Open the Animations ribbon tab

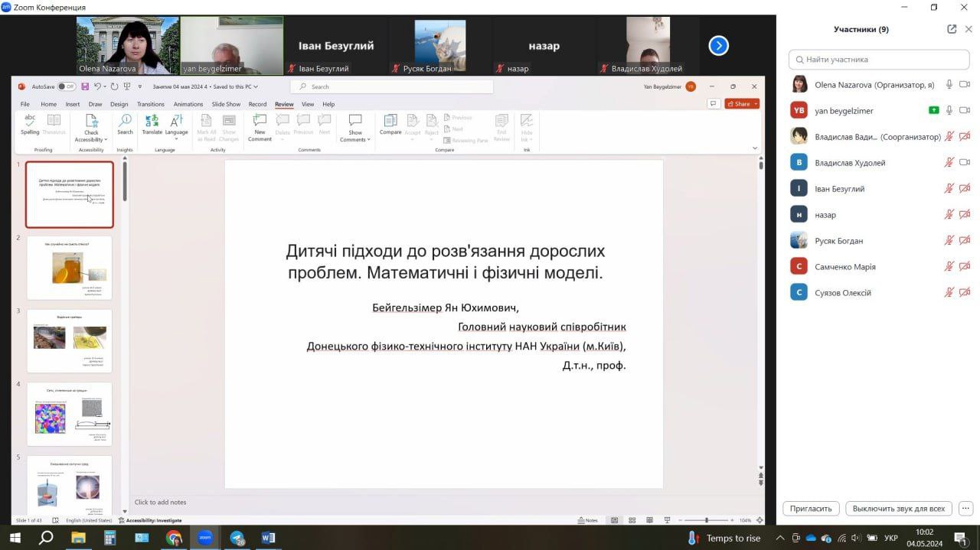(188, 104)
